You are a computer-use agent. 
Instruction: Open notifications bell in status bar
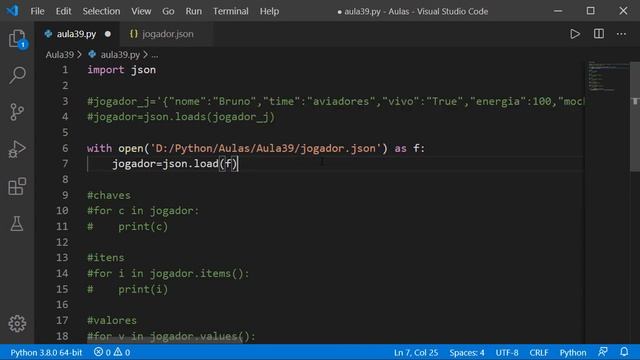tap(624, 352)
